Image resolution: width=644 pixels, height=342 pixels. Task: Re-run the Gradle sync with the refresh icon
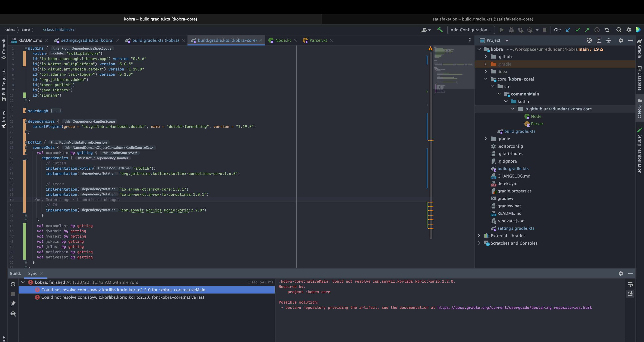coord(13,284)
